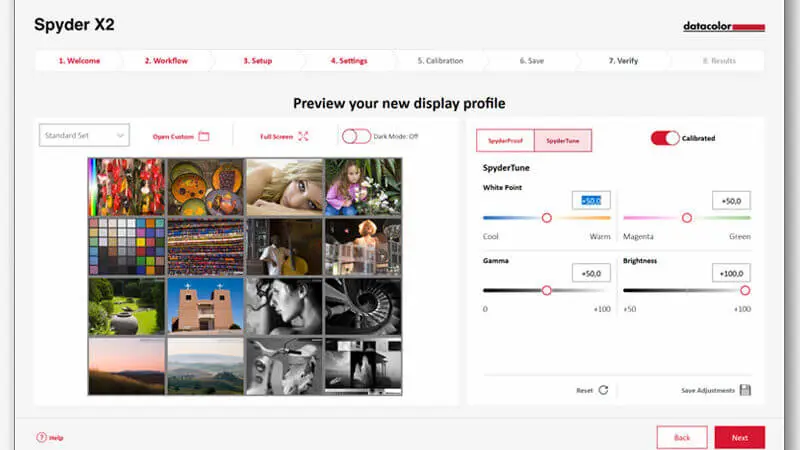The width and height of the screenshot is (800, 450).
Task: Select the SpyderTune tab
Action: [x=563, y=140]
